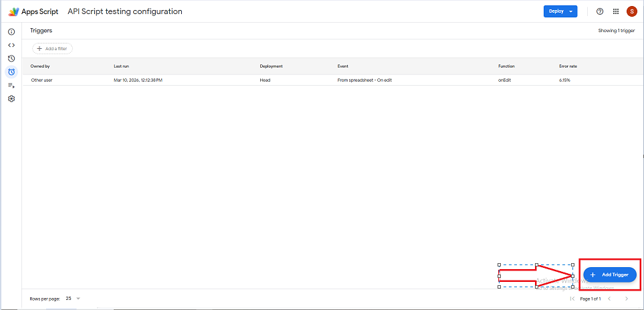
Task: Click the Error rate column header
Action: 568,66
